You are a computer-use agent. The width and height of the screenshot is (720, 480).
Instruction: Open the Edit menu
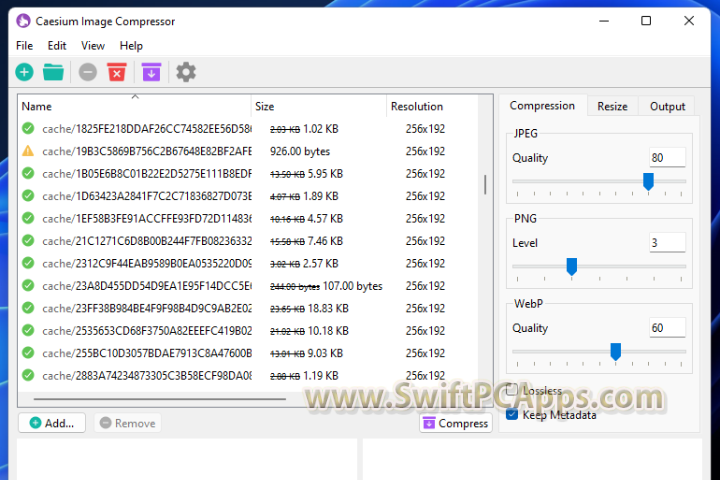click(57, 46)
